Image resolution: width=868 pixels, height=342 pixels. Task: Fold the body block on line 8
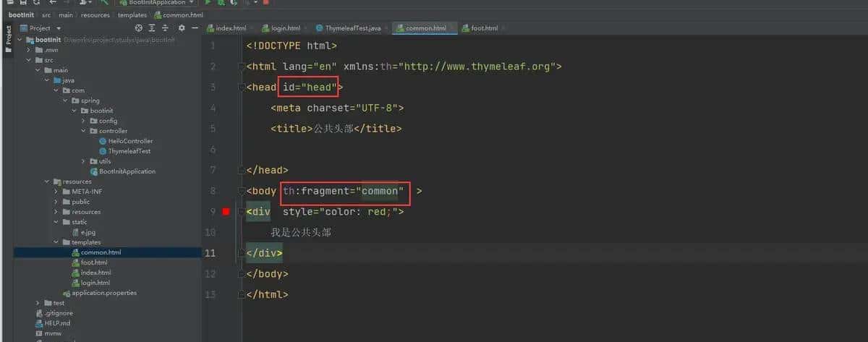coord(242,191)
